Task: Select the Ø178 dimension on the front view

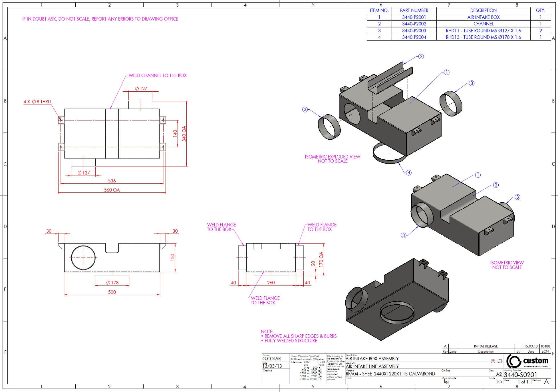Action: (x=112, y=283)
